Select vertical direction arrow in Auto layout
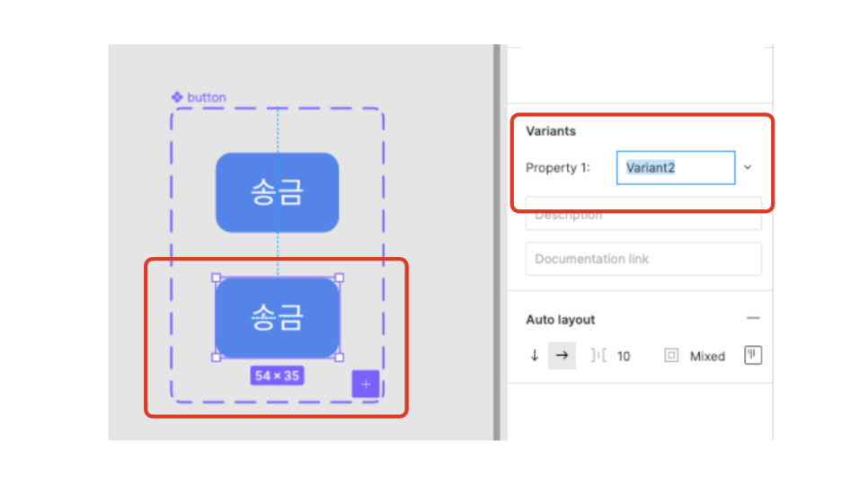This screenshot has height=495, width=868. point(535,356)
